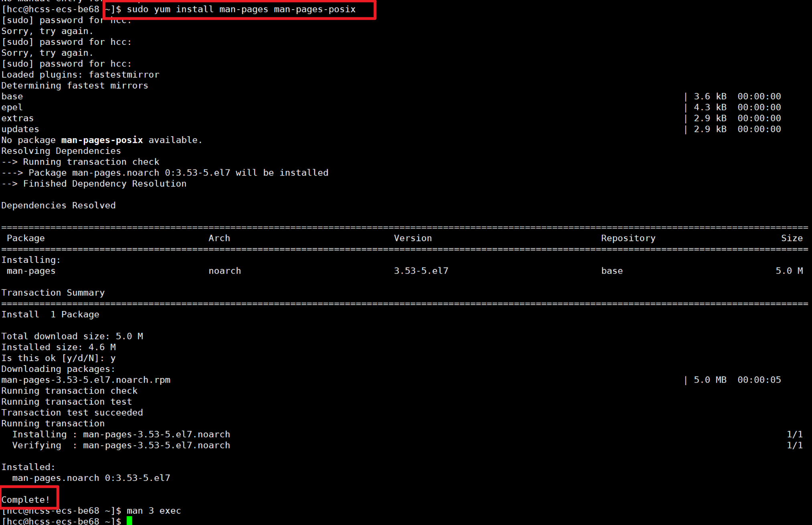Click 'Dependencies Resolved' text line
This screenshot has width=812, height=525.
pos(59,206)
